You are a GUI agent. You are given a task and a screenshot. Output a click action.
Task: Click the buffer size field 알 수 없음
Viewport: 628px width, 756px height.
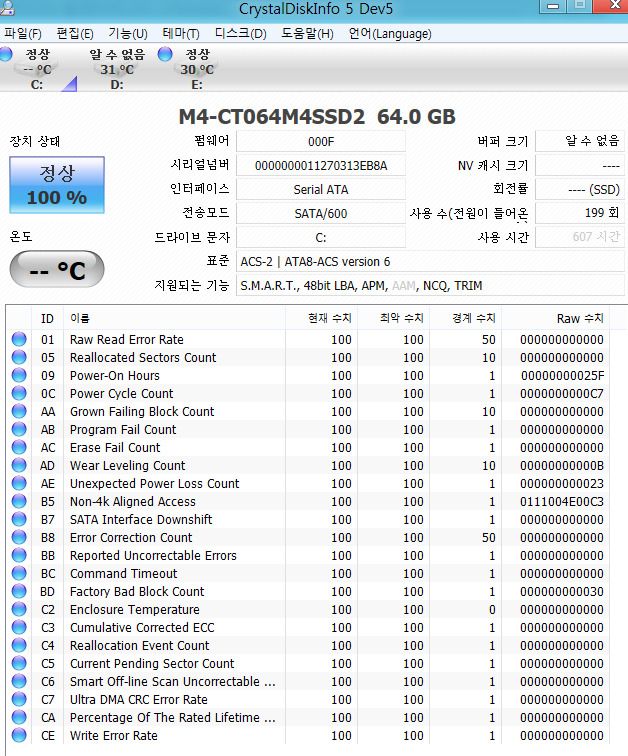[x=580, y=141]
